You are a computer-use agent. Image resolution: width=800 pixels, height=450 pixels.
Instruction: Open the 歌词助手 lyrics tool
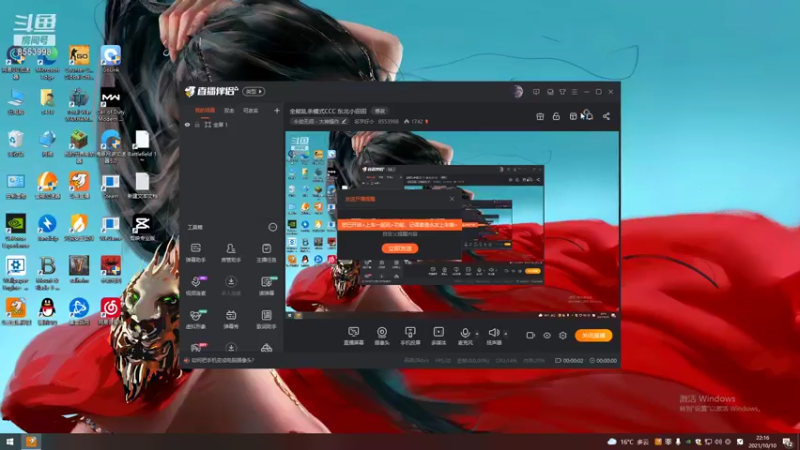coord(266,319)
